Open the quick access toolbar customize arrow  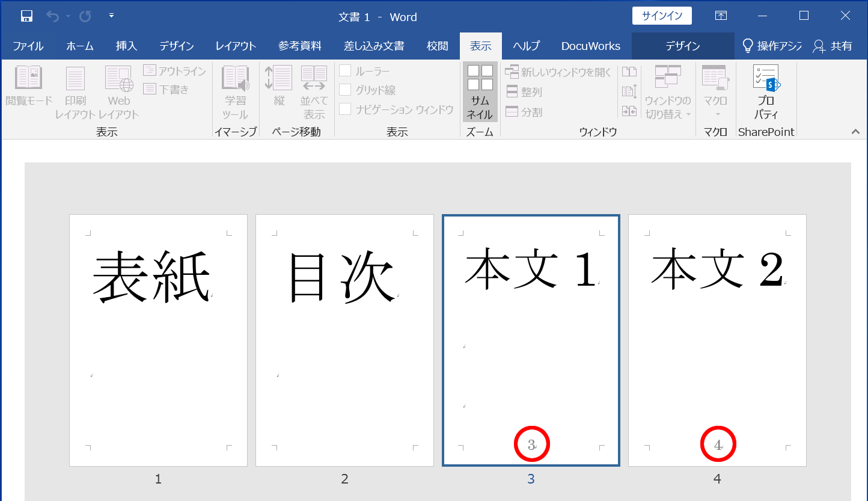point(111,16)
